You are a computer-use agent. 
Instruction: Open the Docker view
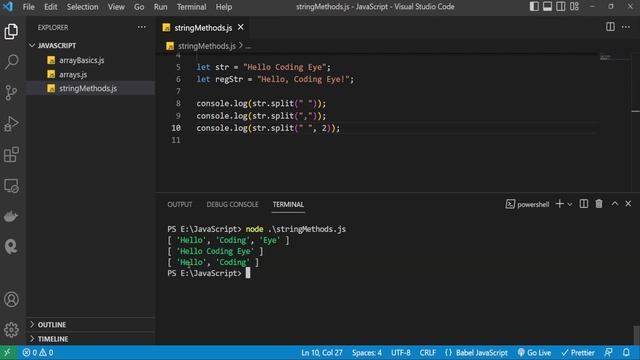coord(11,216)
